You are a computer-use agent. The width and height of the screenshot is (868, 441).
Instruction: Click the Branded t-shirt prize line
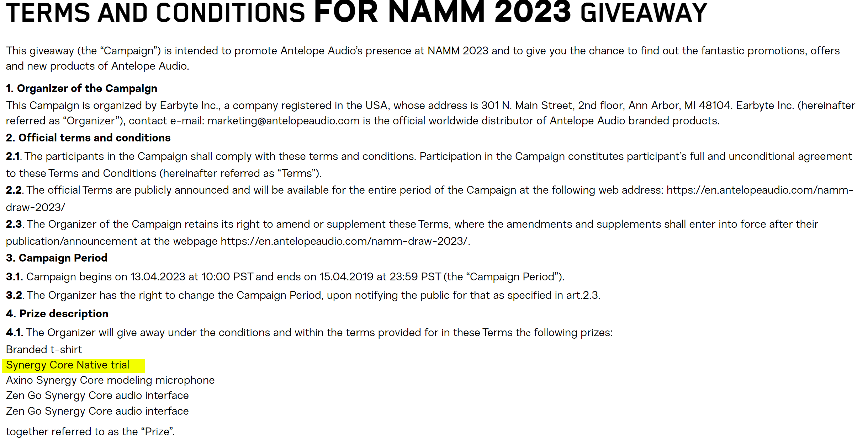pos(44,350)
